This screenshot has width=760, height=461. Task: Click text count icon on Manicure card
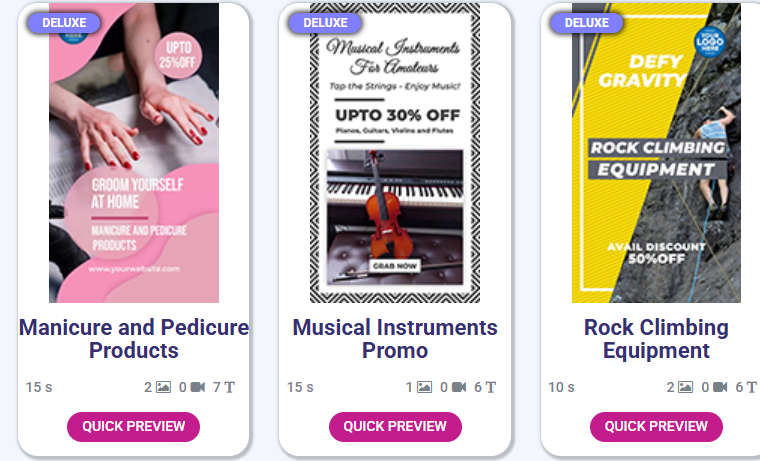pos(229,387)
